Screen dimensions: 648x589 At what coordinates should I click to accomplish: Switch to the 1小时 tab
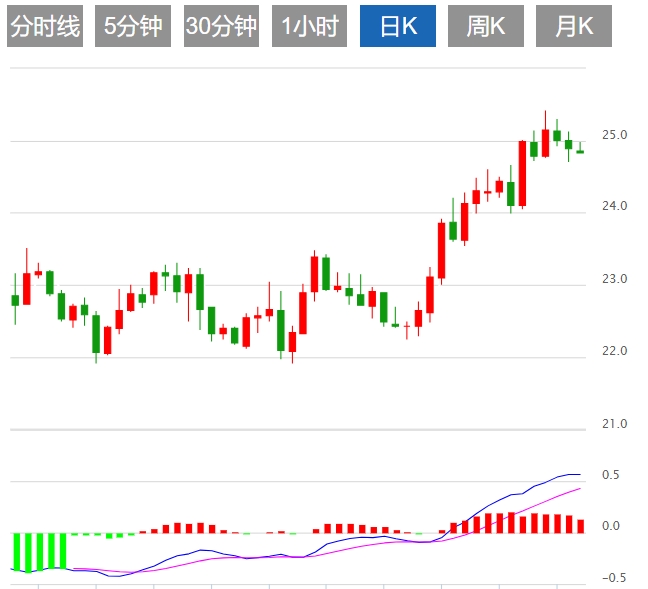tap(309, 27)
